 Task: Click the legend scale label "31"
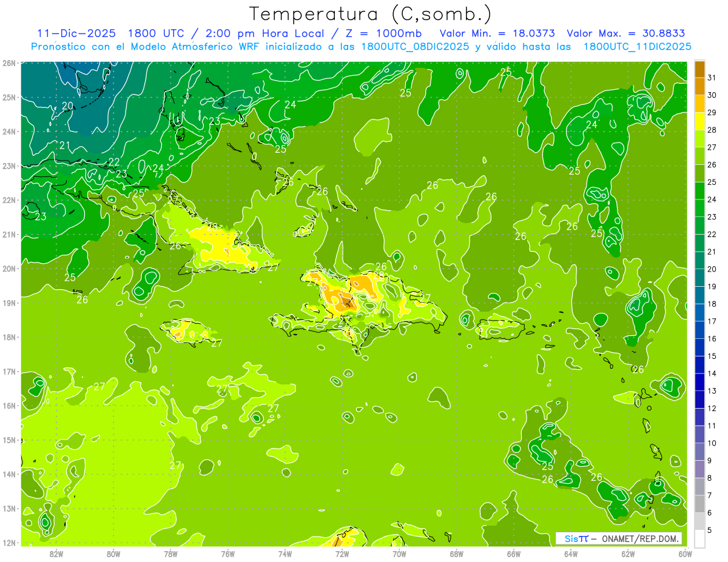pos(712,78)
